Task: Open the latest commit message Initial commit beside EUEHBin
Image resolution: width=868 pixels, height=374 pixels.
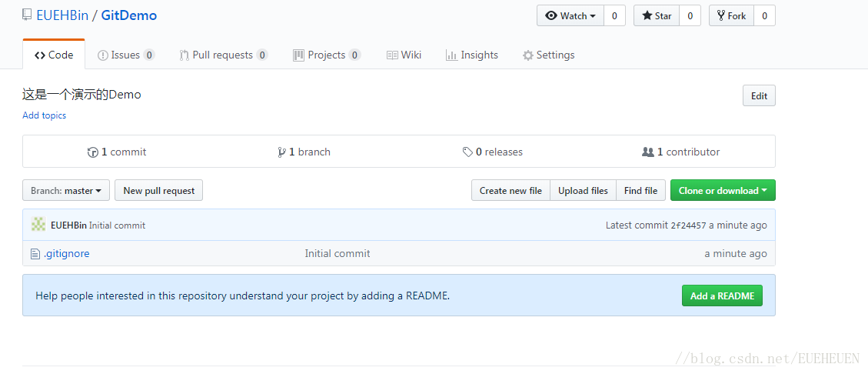Action: pos(118,225)
